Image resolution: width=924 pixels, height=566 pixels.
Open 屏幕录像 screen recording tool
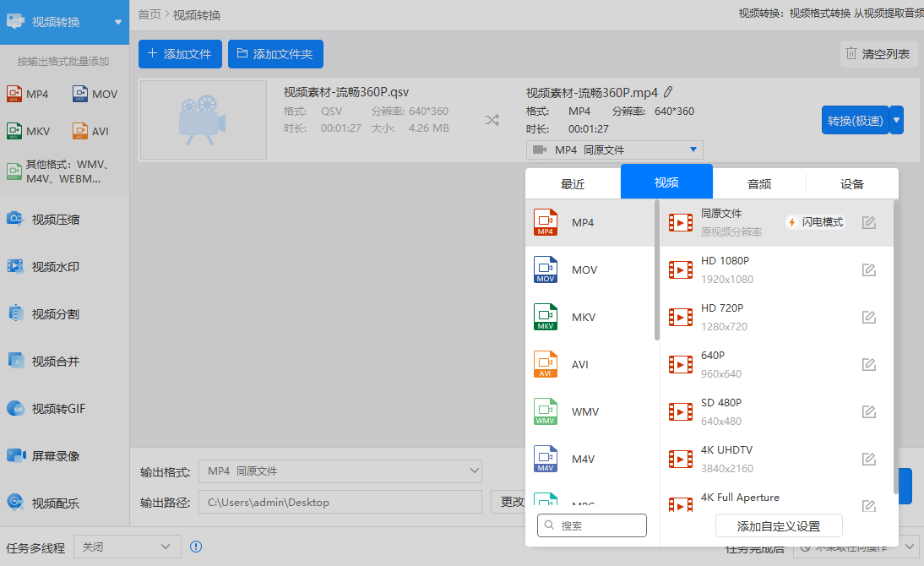tap(55, 456)
